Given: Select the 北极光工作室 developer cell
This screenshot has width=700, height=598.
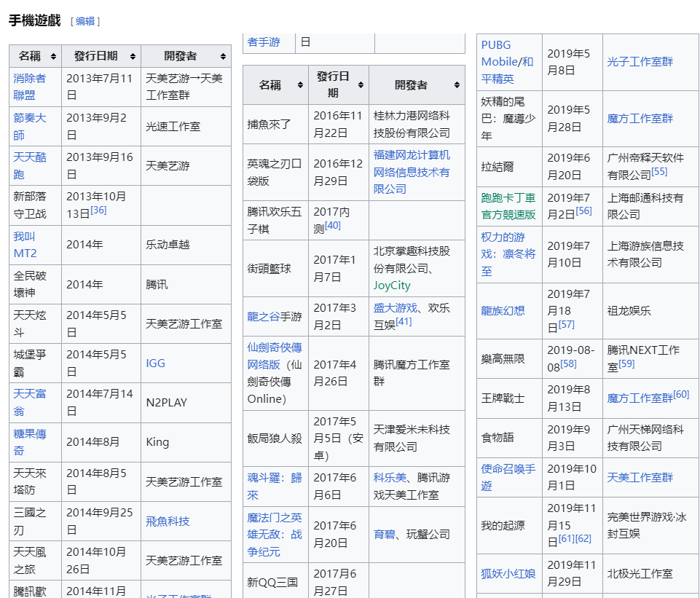Looking at the screenshot, I should [x=650, y=574].
